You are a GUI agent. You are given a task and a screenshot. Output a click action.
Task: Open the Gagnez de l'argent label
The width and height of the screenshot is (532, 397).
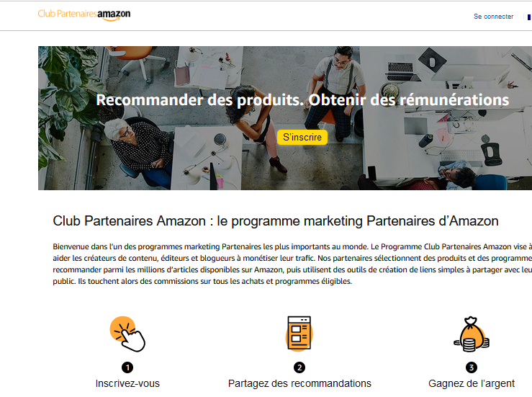[472, 383]
